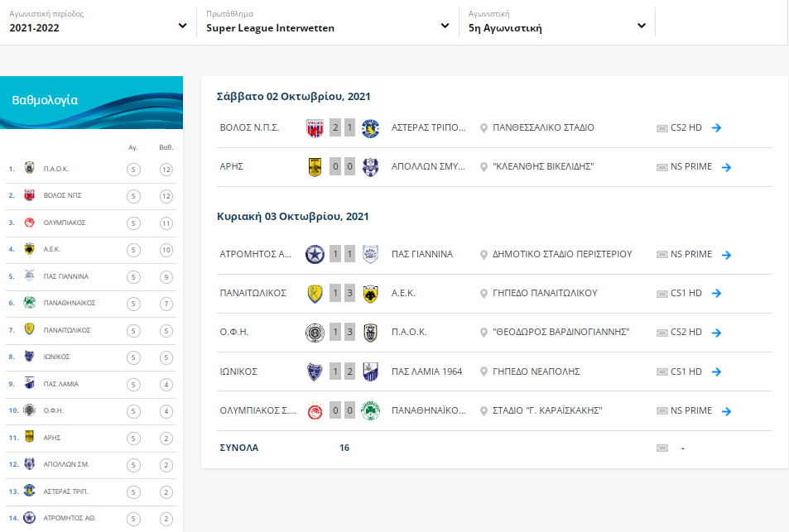Open match details arrow for ΑΡΗΣ game
Image resolution: width=789 pixels, height=532 pixels.
[726, 167]
